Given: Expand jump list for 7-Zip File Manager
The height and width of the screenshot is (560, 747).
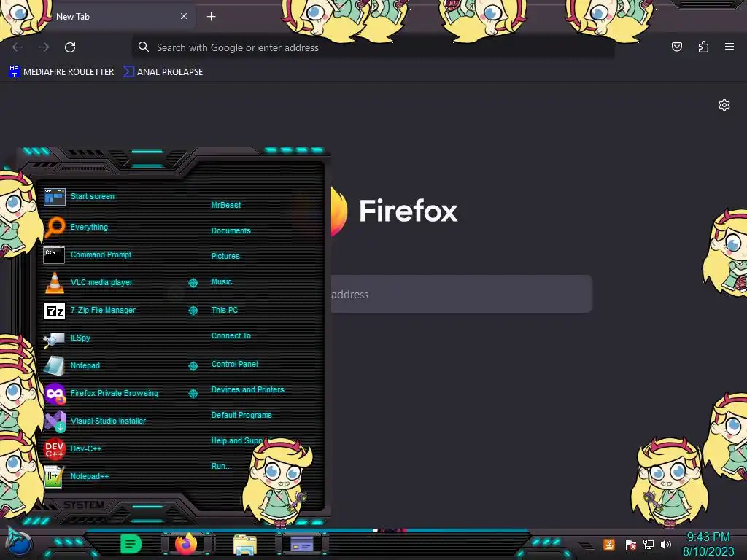Looking at the screenshot, I should [x=193, y=311].
